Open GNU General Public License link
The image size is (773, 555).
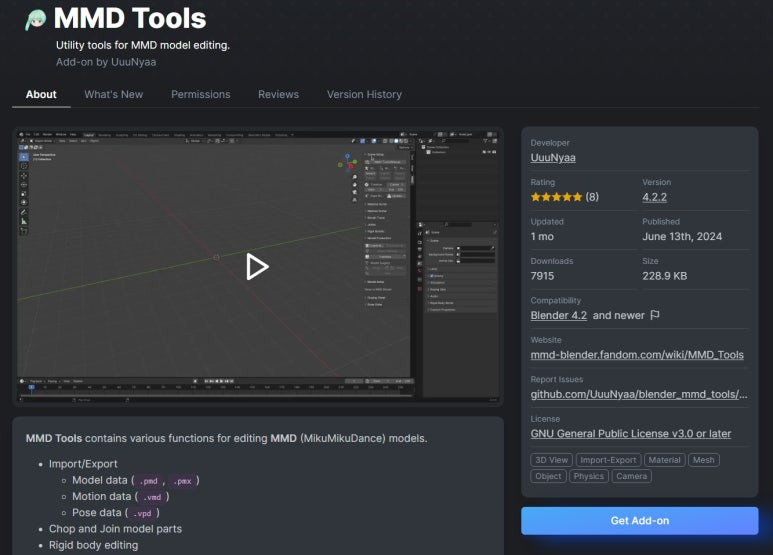tap(631, 434)
